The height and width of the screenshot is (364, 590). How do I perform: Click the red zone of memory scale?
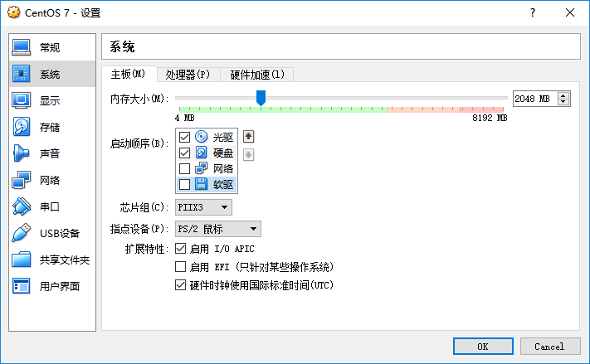click(481, 109)
